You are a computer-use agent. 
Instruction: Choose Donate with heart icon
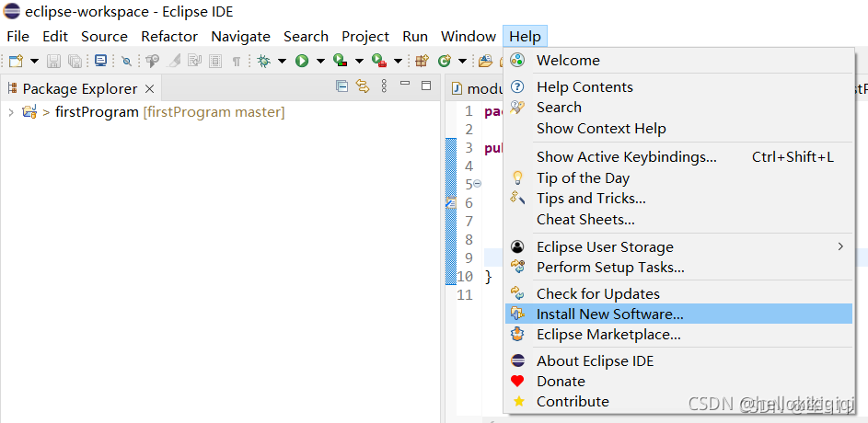tap(678, 382)
